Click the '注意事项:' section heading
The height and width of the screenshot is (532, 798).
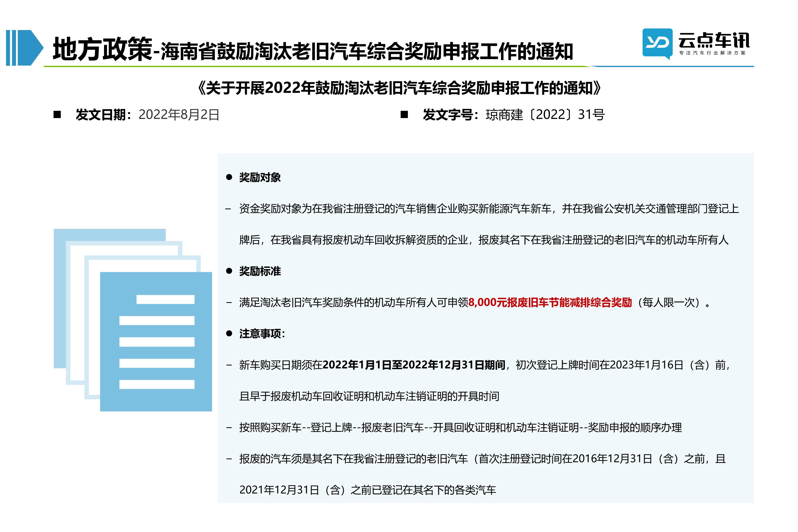coord(262,333)
